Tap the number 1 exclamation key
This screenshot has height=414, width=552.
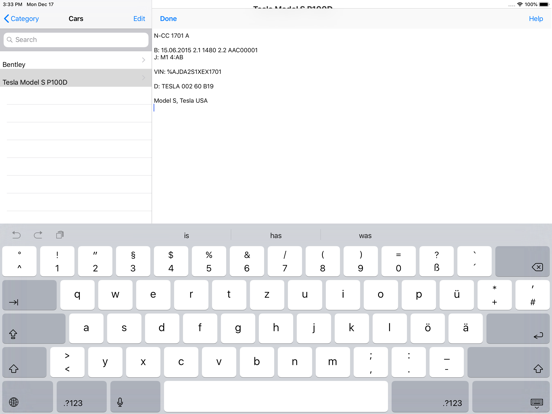(57, 261)
